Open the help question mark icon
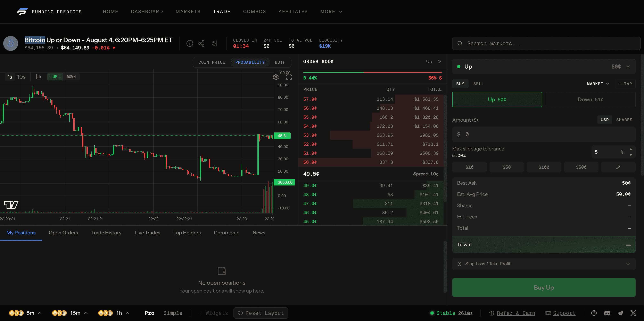 [x=594, y=313]
